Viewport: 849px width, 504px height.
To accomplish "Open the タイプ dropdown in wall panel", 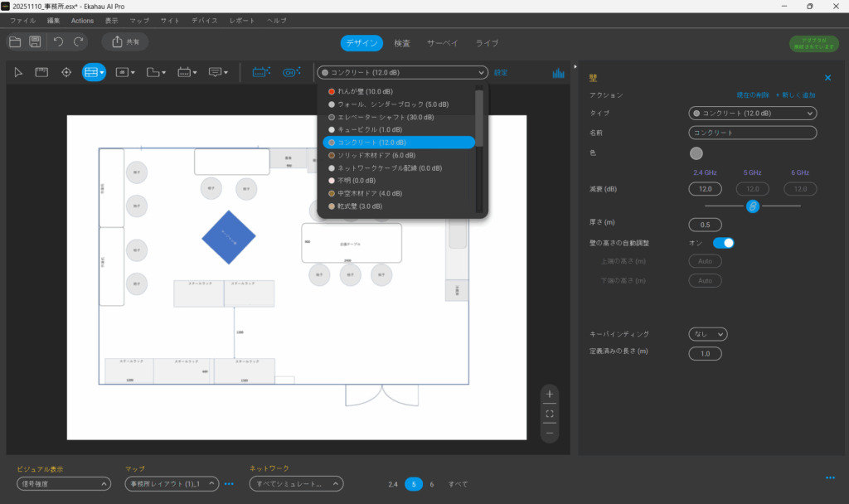I will coord(752,113).
